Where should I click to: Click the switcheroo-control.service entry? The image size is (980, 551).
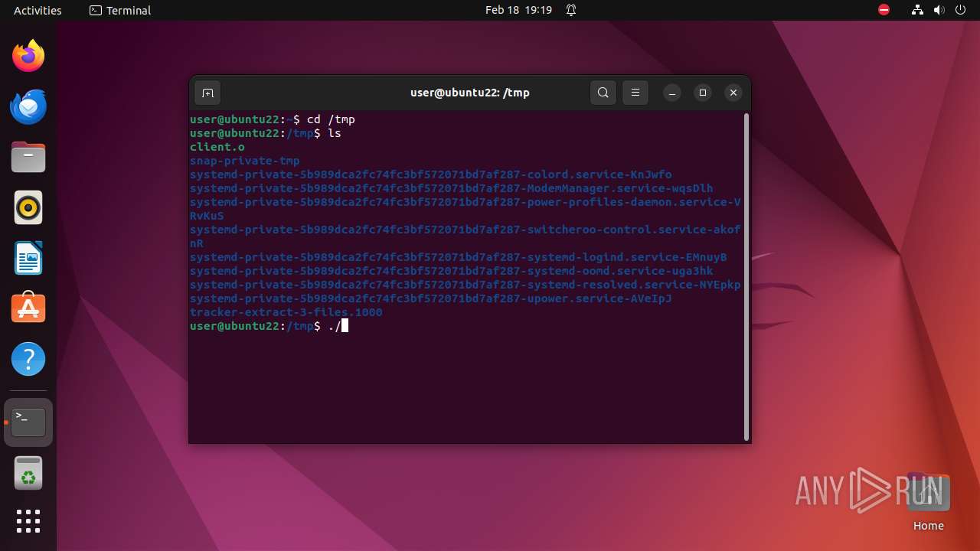click(x=465, y=236)
